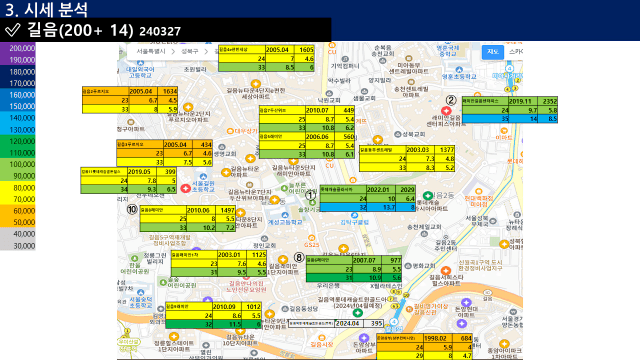This screenshot has width=640, height=360.
Task: Click chevron after 서울특별시 breadcrumb
Action: click(x=173, y=51)
